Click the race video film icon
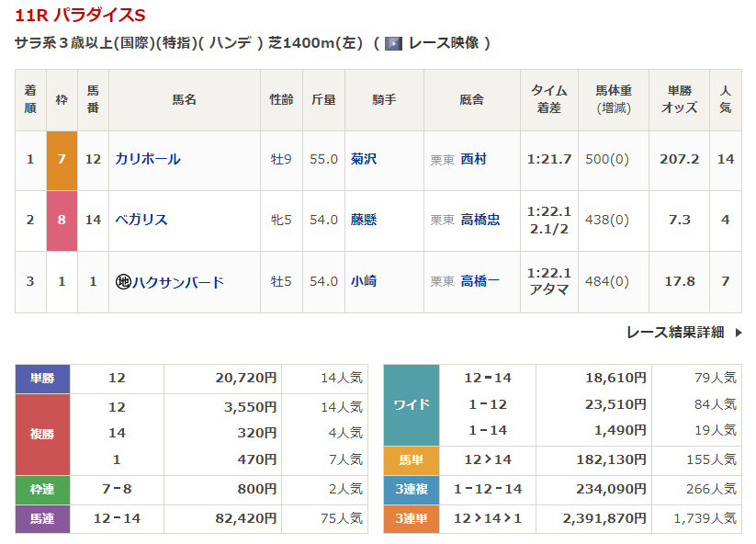The width and height of the screenshot is (756, 544). click(393, 43)
